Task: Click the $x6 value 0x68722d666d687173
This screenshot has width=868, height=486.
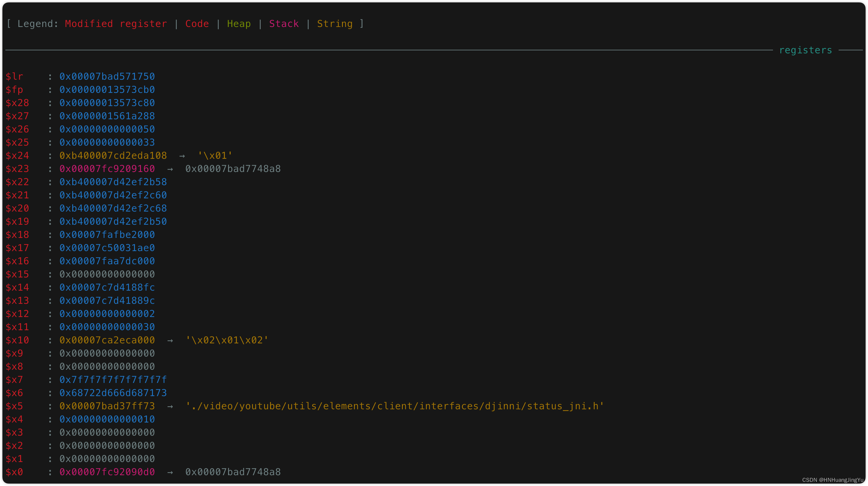Action: click(x=113, y=393)
